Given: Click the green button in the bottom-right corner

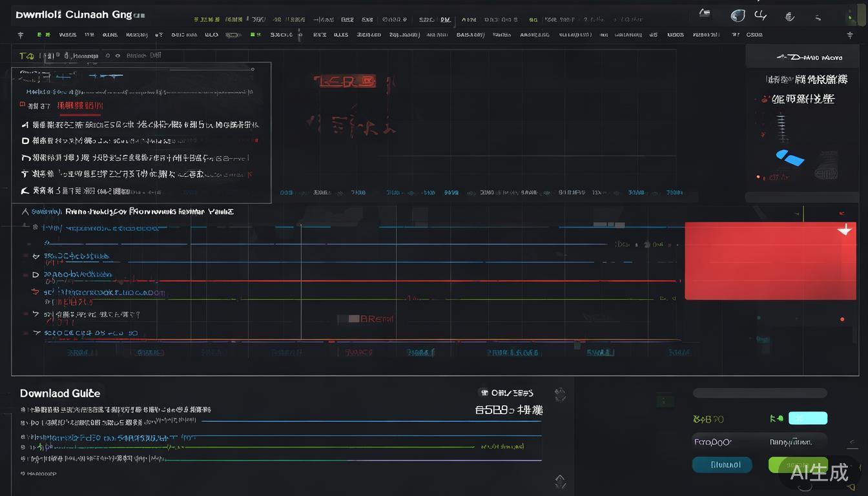Looking at the screenshot, I should pos(798,464).
